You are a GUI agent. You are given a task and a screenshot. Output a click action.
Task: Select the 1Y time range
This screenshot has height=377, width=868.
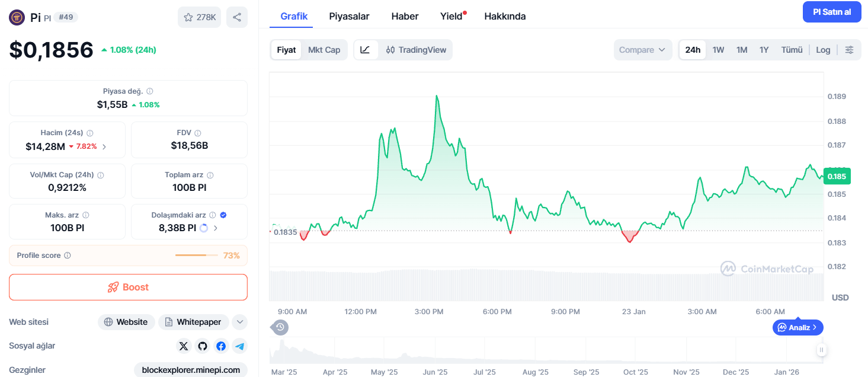(x=764, y=50)
